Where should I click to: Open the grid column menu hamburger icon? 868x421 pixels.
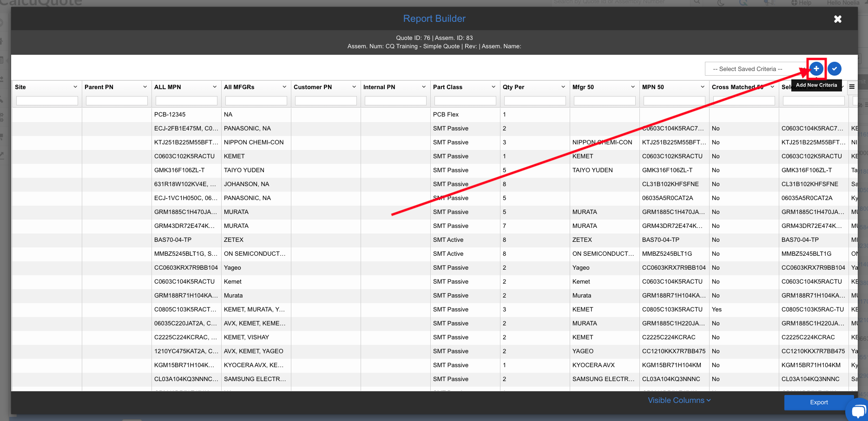852,87
